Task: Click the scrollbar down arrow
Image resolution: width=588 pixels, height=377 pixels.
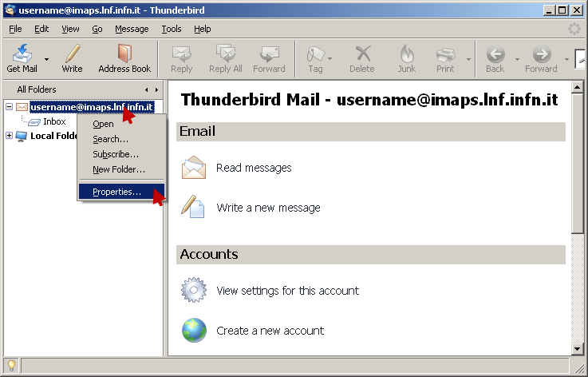Action: [x=578, y=349]
